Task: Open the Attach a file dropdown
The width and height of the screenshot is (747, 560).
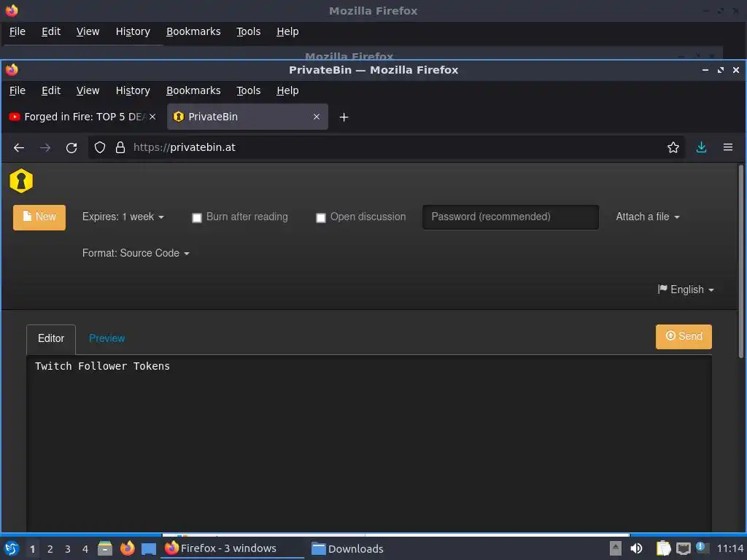Action: pyautogui.click(x=648, y=217)
